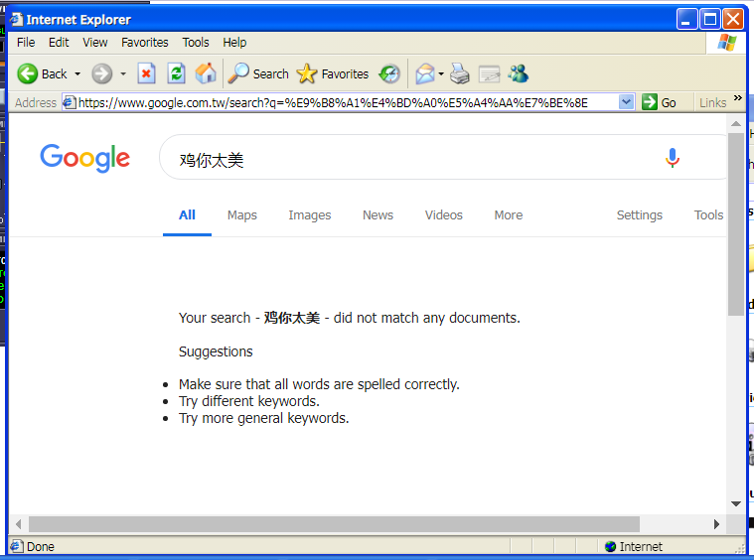Click the green Go button

[660, 102]
